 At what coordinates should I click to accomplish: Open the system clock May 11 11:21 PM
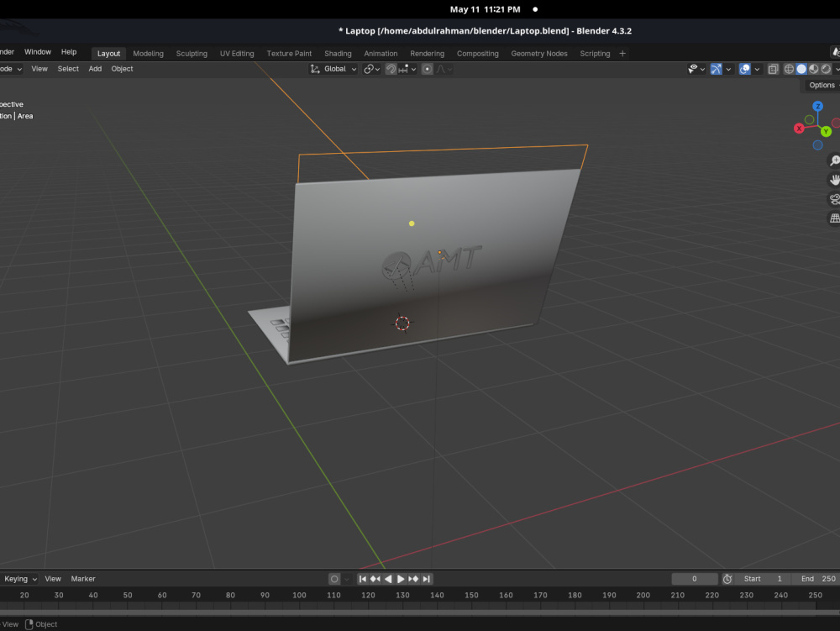coord(485,9)
